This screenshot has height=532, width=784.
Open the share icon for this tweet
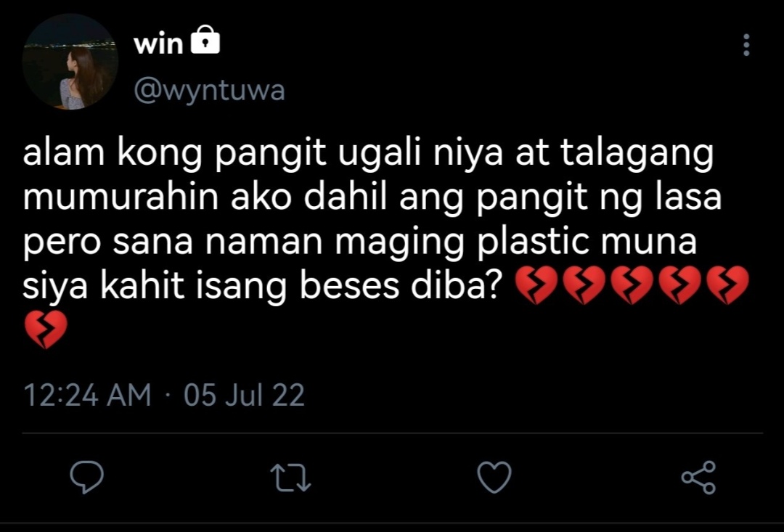[x=699, y=478]
